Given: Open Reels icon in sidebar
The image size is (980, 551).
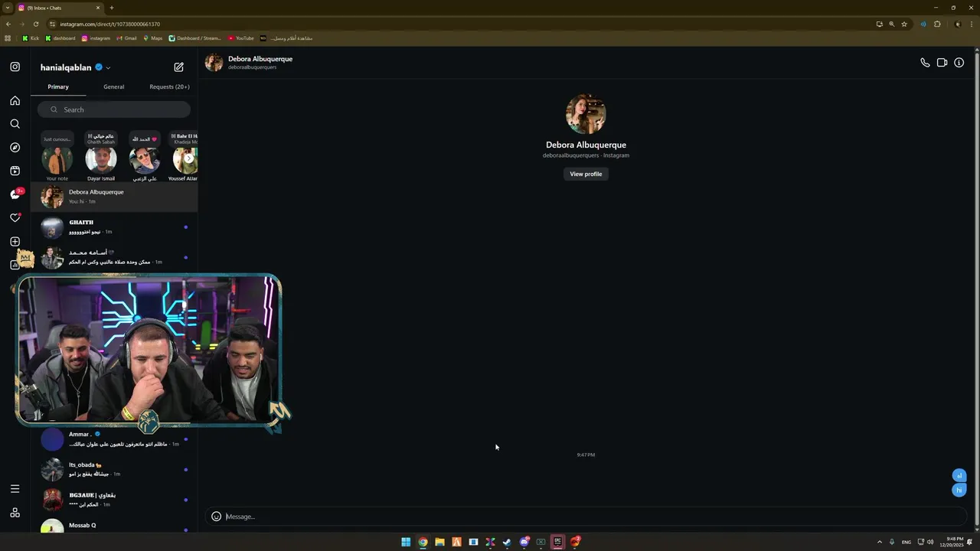Looking at the screenshot, I should (x=15, y=171).
